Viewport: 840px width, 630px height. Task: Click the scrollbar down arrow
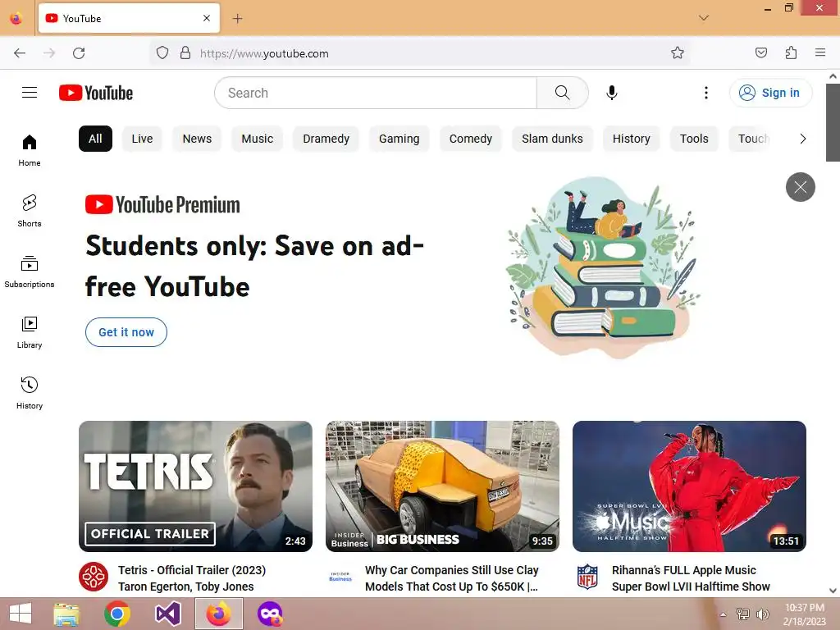(833, 591)
